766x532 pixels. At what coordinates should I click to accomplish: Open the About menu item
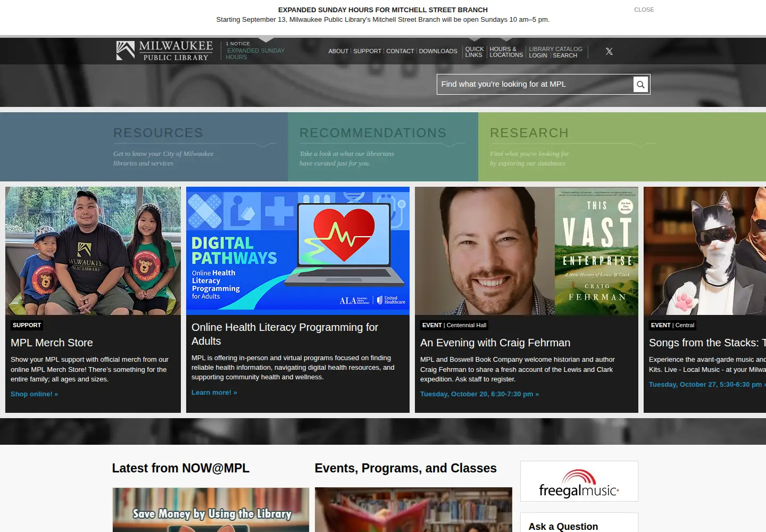click(x=338, y=52)
